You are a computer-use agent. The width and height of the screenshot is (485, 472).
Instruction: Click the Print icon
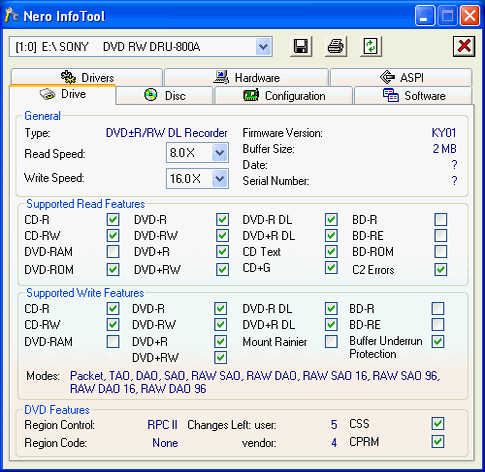[x=336, y=46]
